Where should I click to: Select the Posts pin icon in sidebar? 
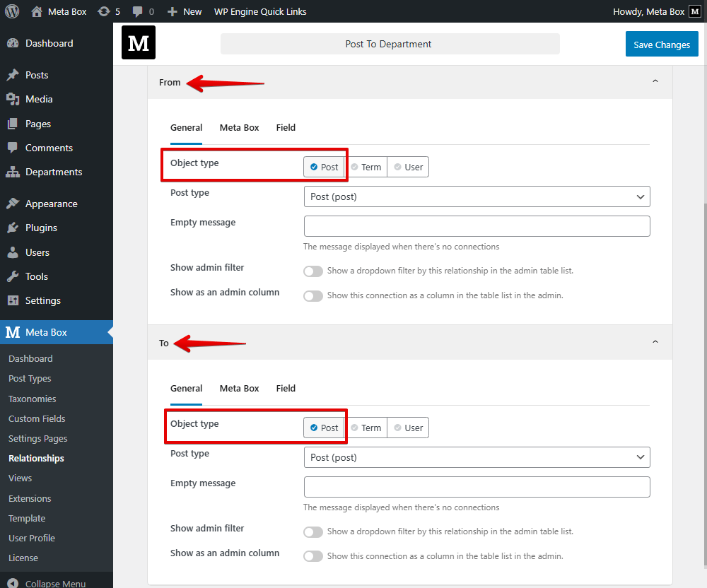click(13, 74)
